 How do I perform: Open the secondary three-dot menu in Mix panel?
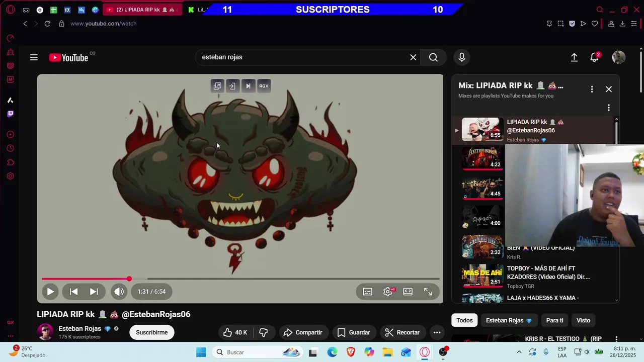tap(609, 108)
